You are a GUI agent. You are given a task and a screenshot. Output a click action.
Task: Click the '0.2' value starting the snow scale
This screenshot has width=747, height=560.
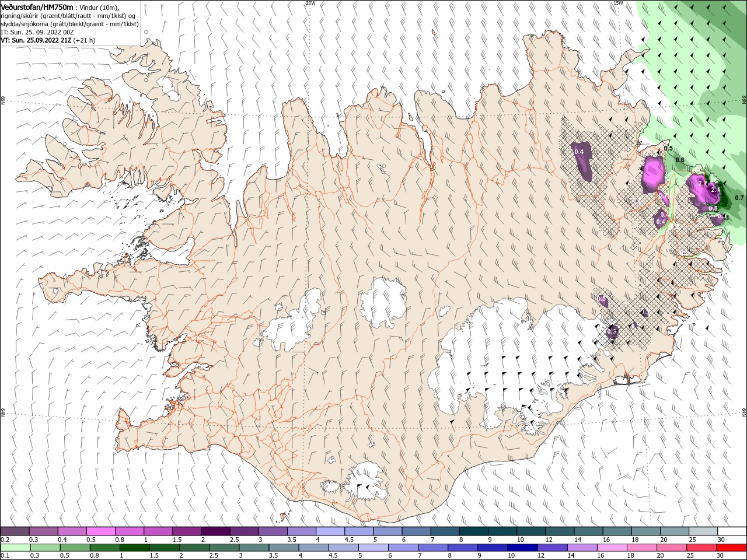click(x=5, y=540)
